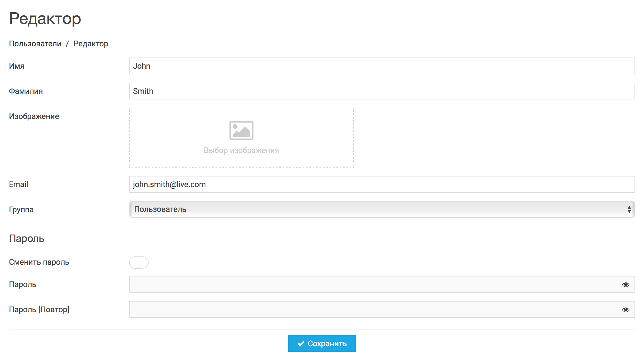Focus the Пароль input field
The width and height of the screenshot is (644, 358).
pyautogui.click(x=375, y=284)
